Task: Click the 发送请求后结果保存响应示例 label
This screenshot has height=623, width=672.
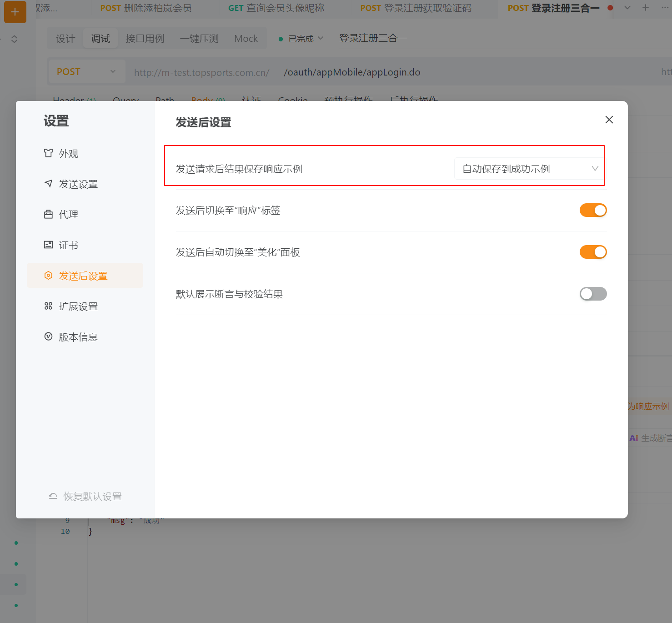Action: point(239,169)
